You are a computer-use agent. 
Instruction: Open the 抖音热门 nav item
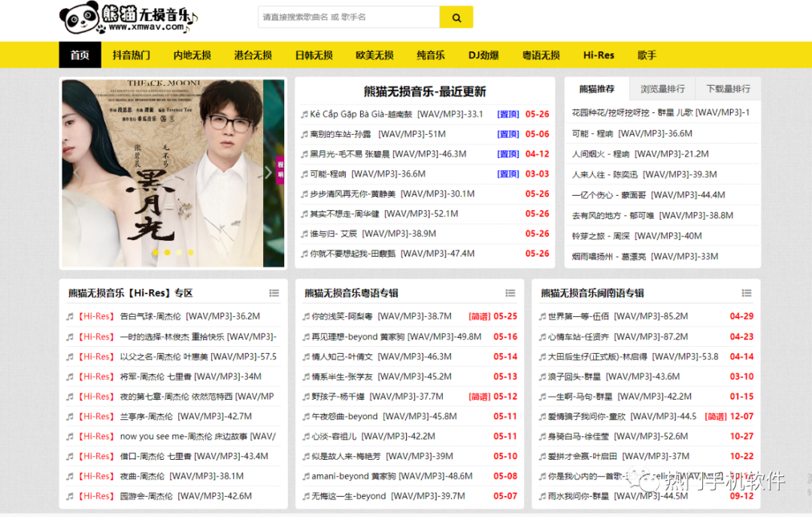point(132,55)
